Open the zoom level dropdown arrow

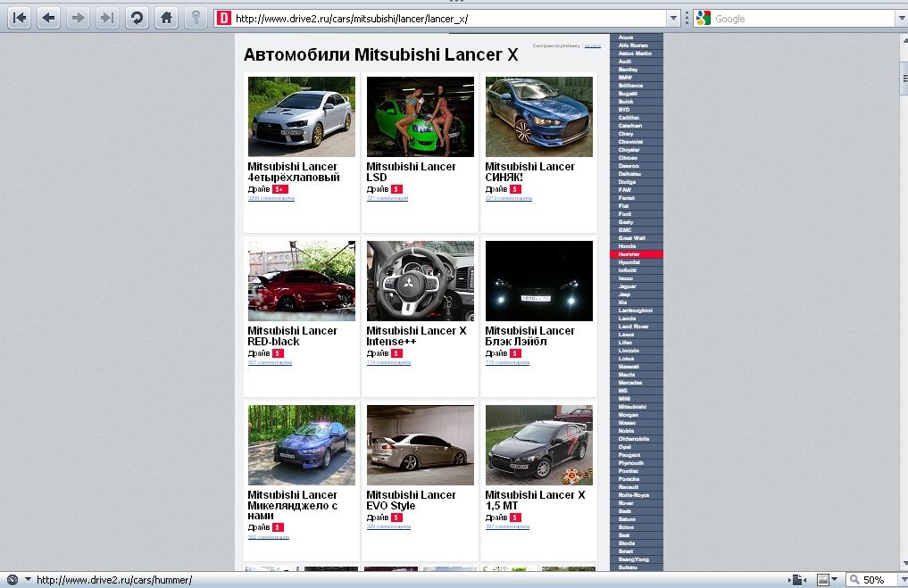(903, 579)
